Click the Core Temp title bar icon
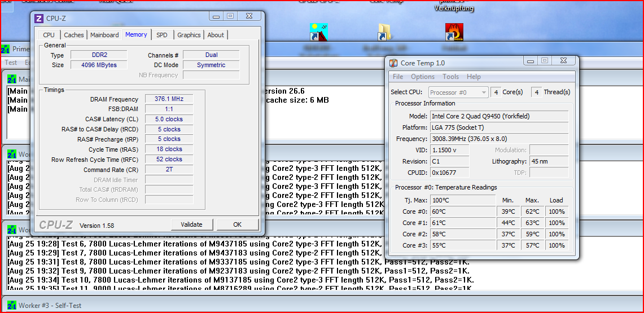The height and width of the screenshot is (313, 644). (x=393, y=63)
